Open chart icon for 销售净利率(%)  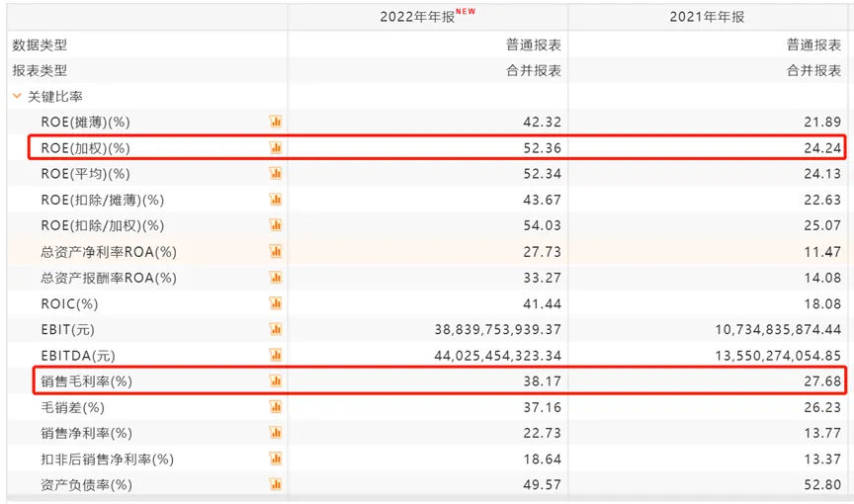276,433
